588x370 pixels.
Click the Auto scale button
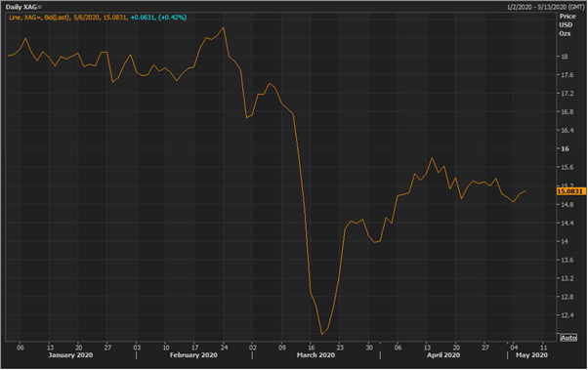tap(568, 338)
